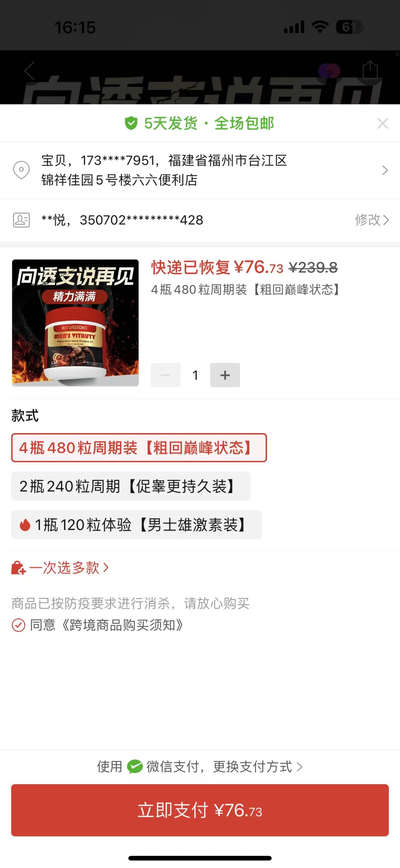
Task: Select the 4瓶480粒周期装 style option
Action: (139, 447)
